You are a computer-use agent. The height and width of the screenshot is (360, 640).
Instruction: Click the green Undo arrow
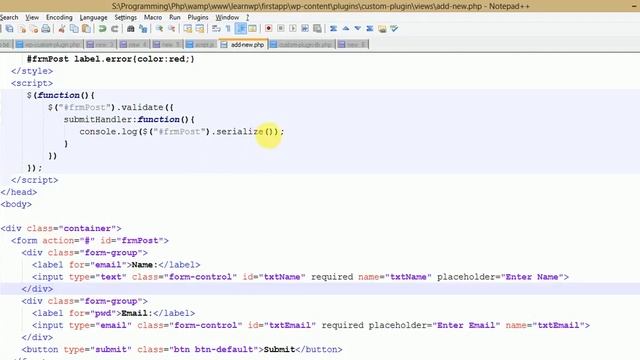102,29
